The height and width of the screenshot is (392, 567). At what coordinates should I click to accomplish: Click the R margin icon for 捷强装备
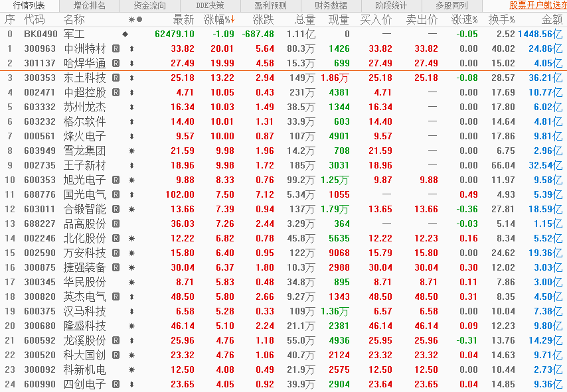point(116,268)
